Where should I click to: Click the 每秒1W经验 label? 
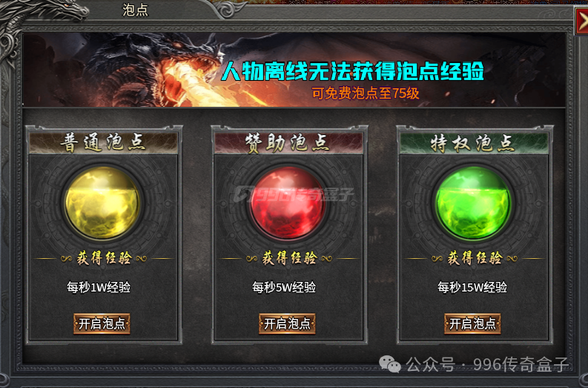(99, 287)
